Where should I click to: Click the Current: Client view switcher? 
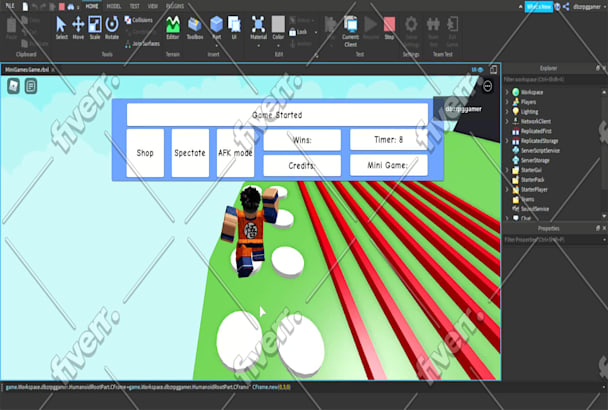pyautogui.click(x=351, y=32)
